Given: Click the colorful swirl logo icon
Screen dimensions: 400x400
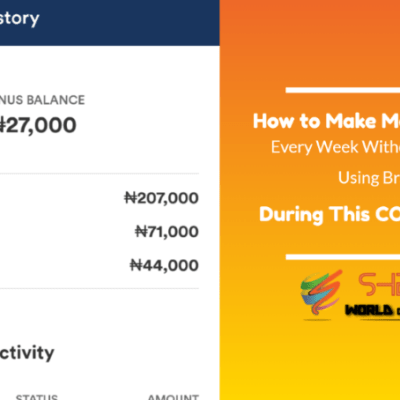Looking at the screenshot, I should (x=322, y=293).
